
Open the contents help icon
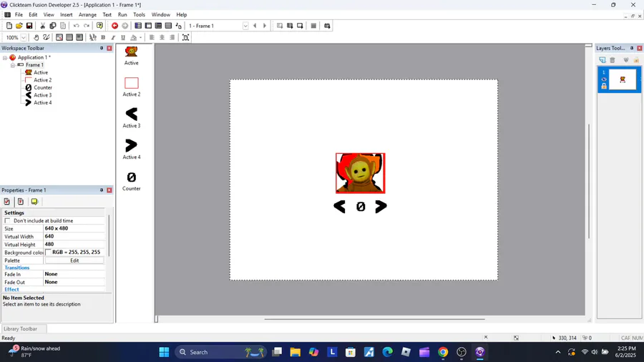[x=99, y=26]
